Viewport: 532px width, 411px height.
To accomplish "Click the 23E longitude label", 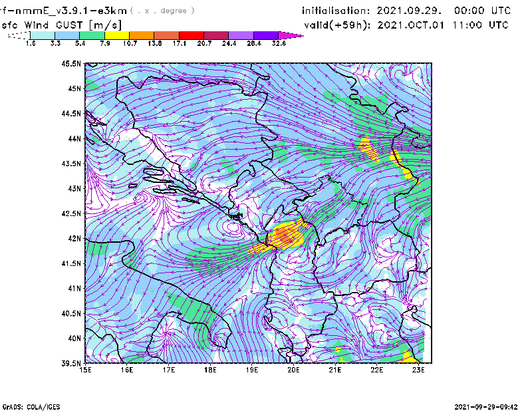I will [418, 370].
